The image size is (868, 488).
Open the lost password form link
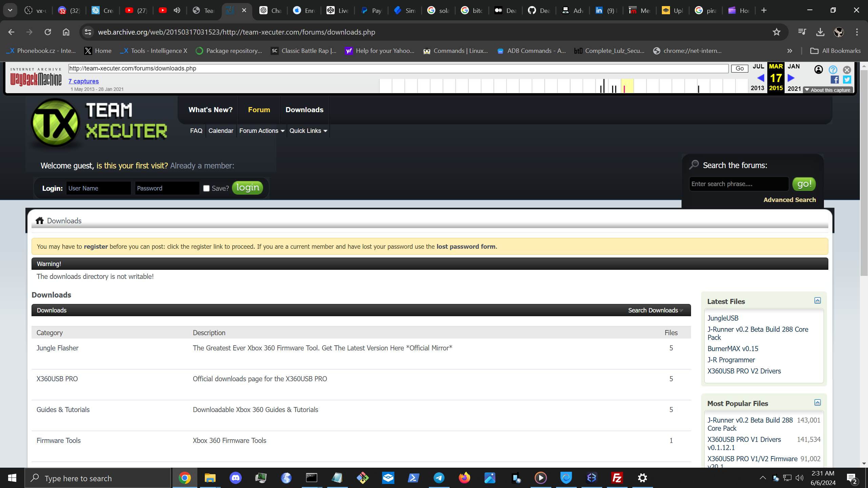pos(466,247)
